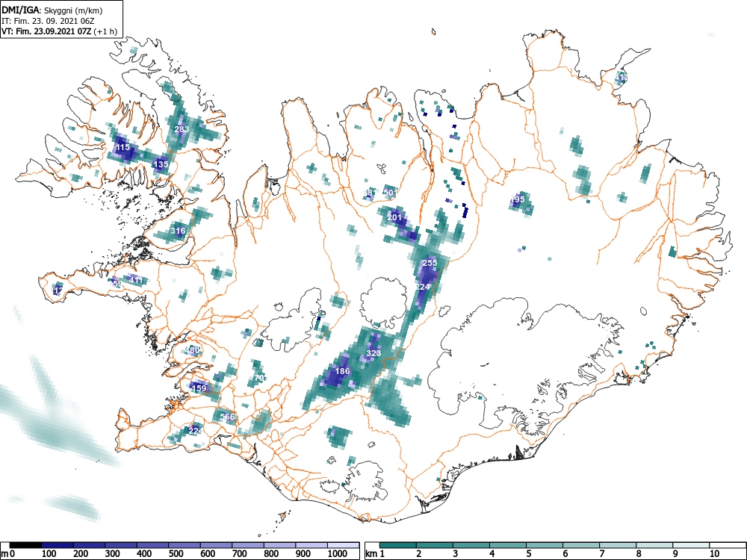Click the 195 visibility value on the map
747x560 pixels.
pos(518,199)
